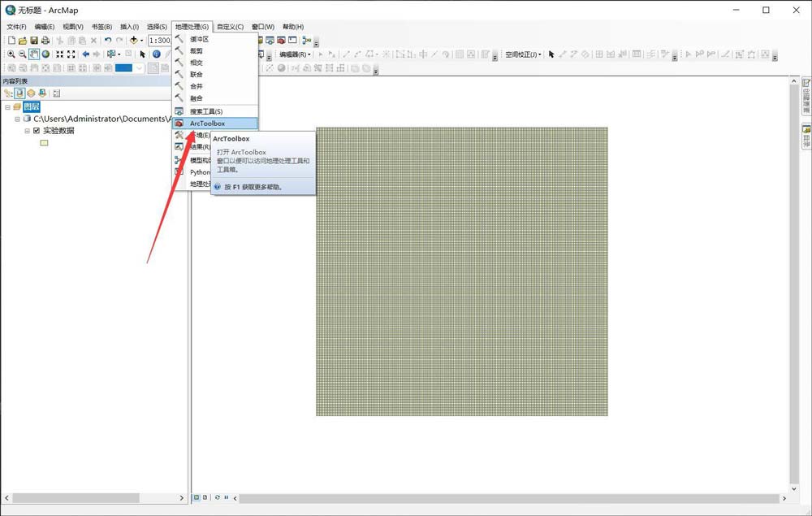Select ArcToolbox in geoprocessing menu
The height and width of the screenshot is (516, 812).
tap(215, 124)
